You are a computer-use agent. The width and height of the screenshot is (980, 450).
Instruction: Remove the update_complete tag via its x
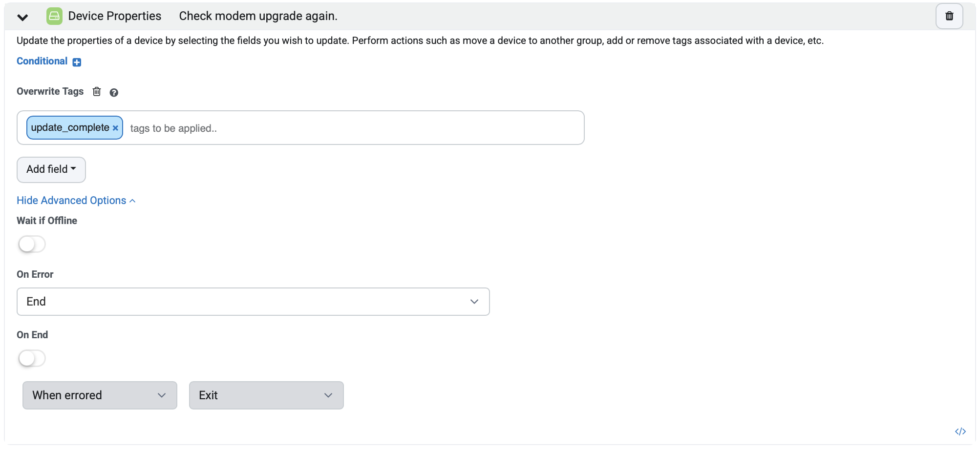(115, 128)
